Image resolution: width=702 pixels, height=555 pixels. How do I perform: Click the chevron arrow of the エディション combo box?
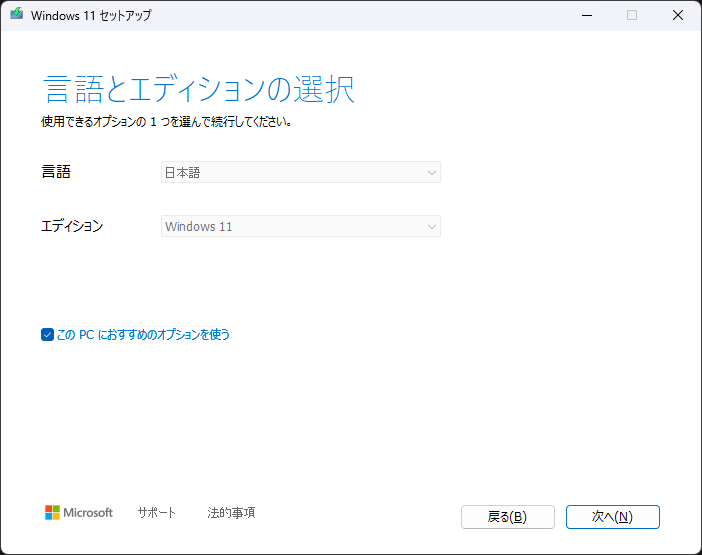432,226
